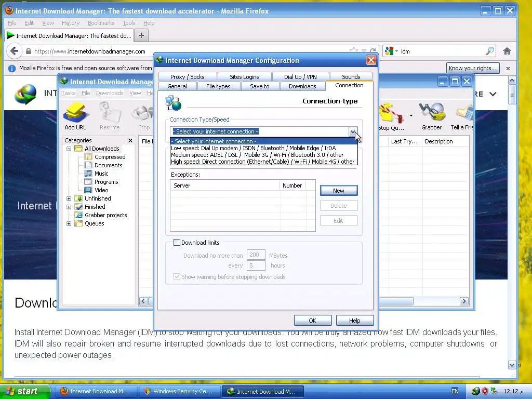Open Firefox Bookmarks menu
The width and height of the screenshot is (532, 399).
(x=101, y=23)
